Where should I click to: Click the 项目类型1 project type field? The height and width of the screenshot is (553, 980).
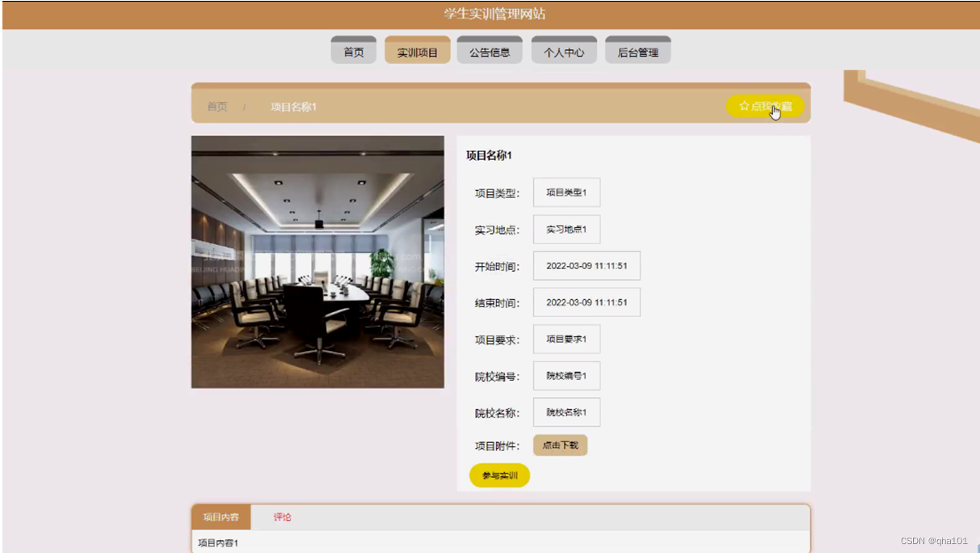tap(566, 192)
